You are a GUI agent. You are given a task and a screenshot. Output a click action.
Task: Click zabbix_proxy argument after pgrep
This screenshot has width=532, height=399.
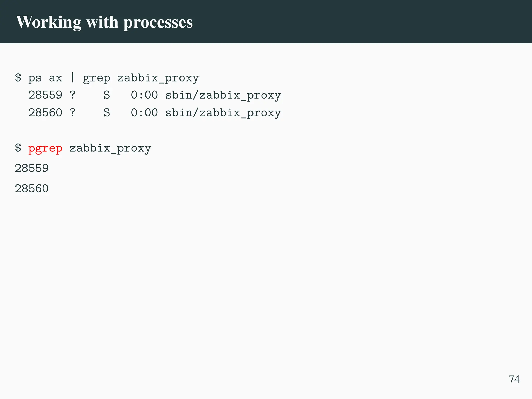(x=110, y=148)
